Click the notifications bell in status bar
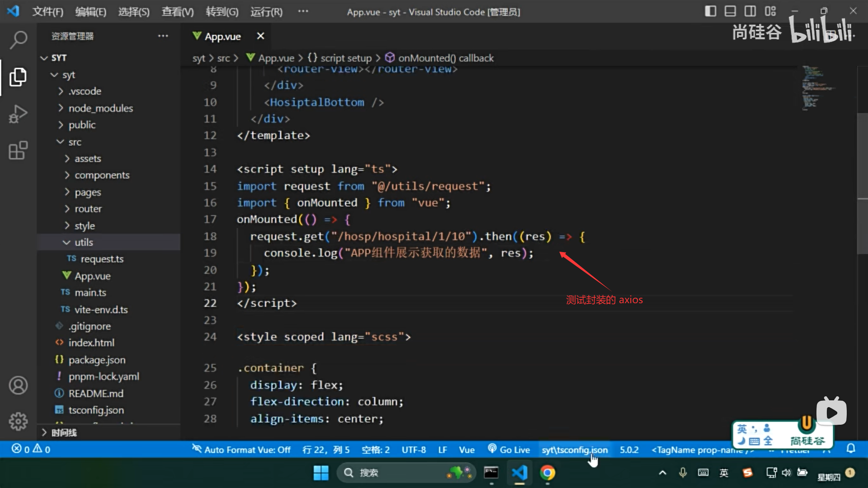Image resolution: width=868 pixels, height=488 pixels. [851, 449]
